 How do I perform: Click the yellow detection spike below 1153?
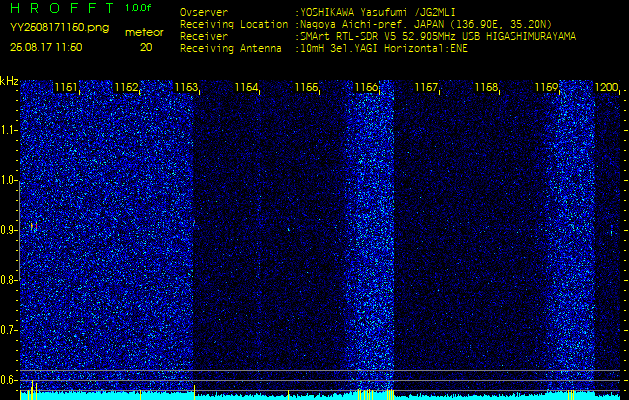195,392
